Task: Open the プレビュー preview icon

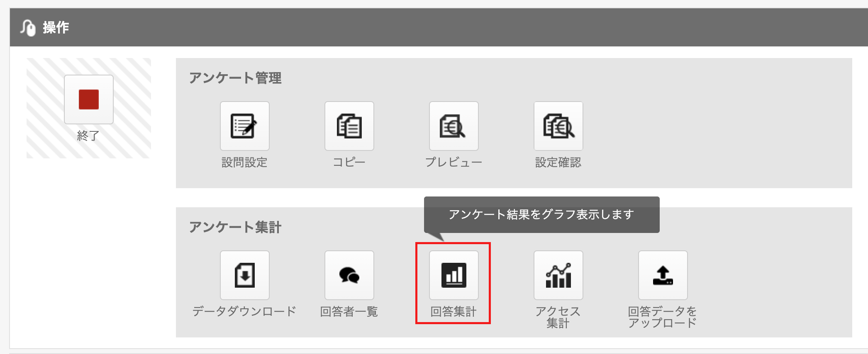Action: 454,126
